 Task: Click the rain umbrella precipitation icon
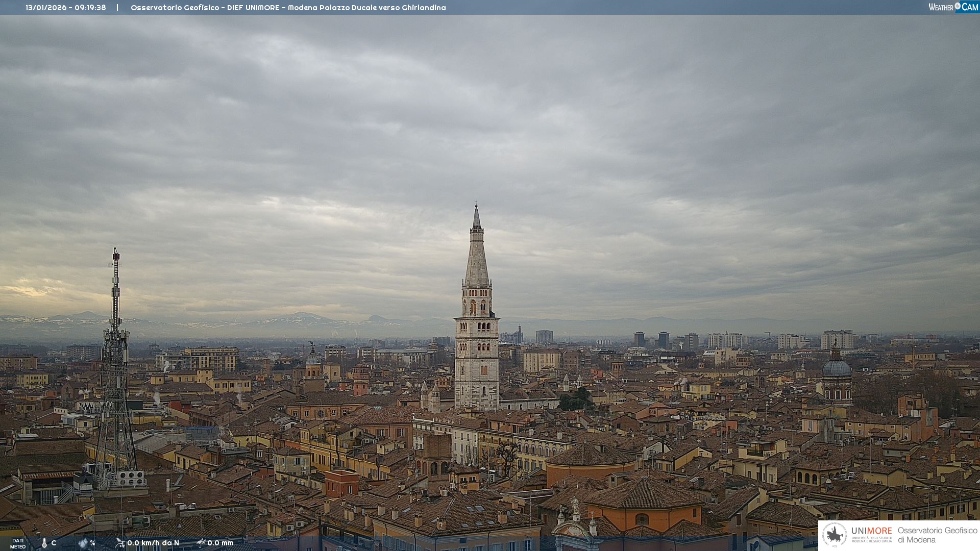coord(201,543)
